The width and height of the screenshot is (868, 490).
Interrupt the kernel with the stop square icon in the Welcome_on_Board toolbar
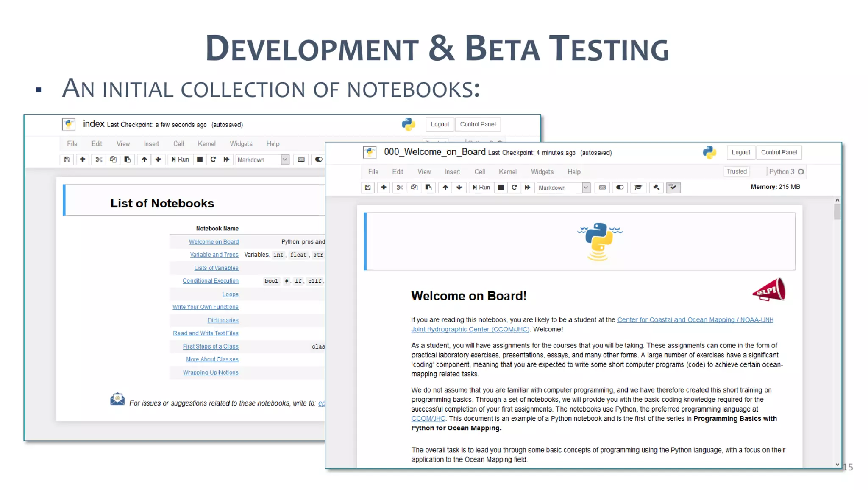[501, 188]
